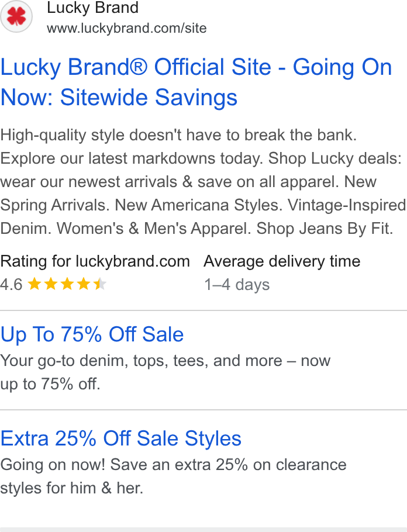Open the Extra 25% Off Sale Styles link
Screen dimensions: 407x532
click(121, 438)
